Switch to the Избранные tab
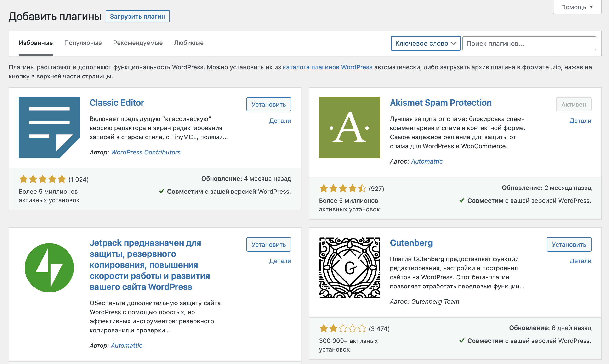Image resolution: width=609 pixels, height=364 pixels. tap(36, 43)
